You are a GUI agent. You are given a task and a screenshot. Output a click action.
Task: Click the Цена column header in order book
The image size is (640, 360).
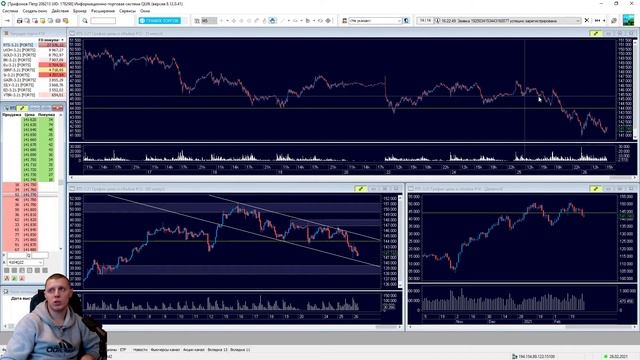click(x=29, y=115)
